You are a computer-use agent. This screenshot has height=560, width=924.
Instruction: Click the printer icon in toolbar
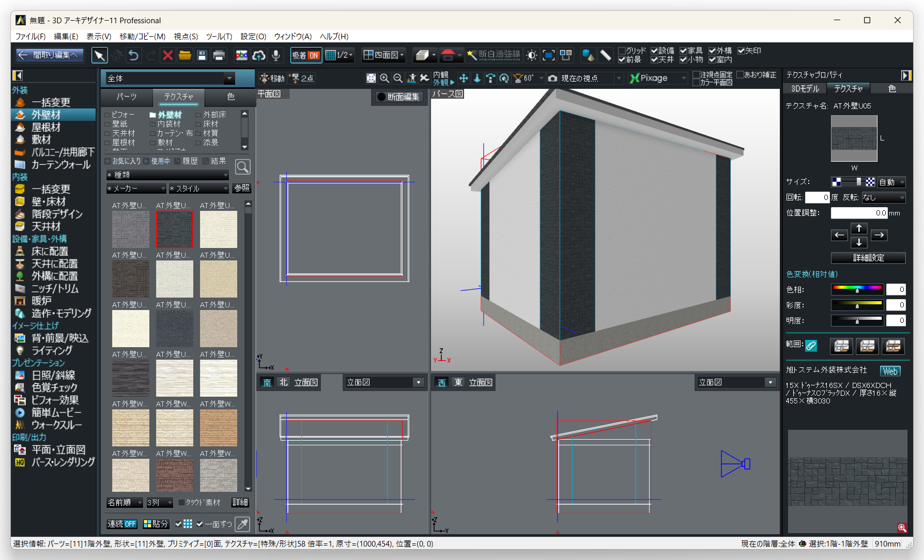pyautogui.click(x=219, y=55)
